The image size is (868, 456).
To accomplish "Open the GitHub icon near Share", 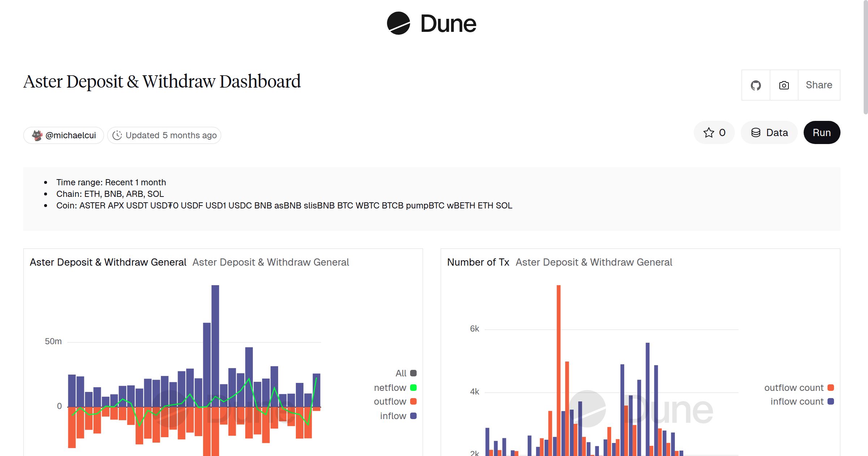I will (756, 85).
